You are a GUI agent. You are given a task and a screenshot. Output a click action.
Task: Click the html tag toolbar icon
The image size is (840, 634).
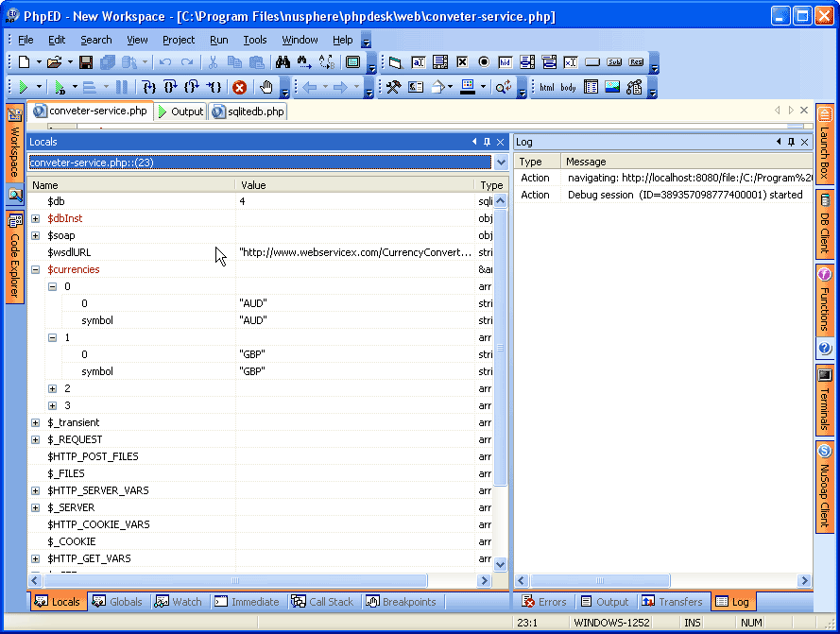[x=547, y=87]
